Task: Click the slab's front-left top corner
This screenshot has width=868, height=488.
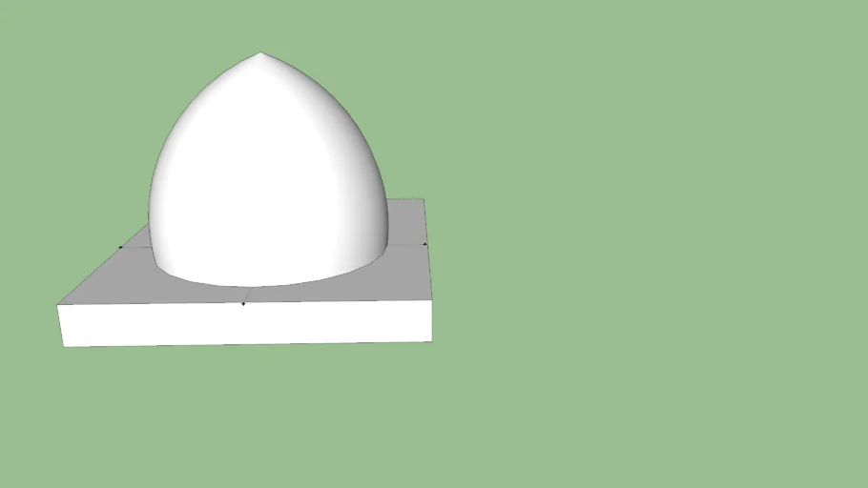Action: (x=58, y=306)
